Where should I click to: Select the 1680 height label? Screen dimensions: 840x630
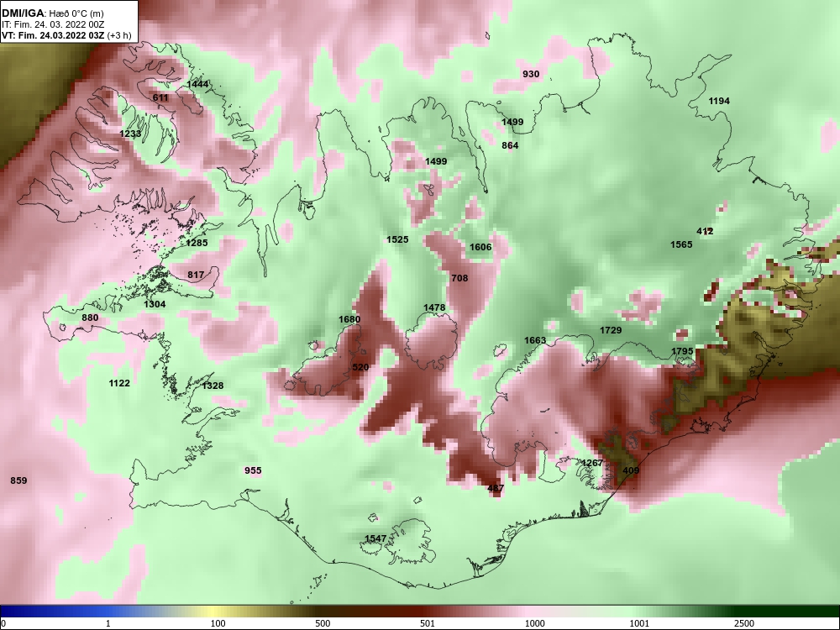click(x=349, y=320)
